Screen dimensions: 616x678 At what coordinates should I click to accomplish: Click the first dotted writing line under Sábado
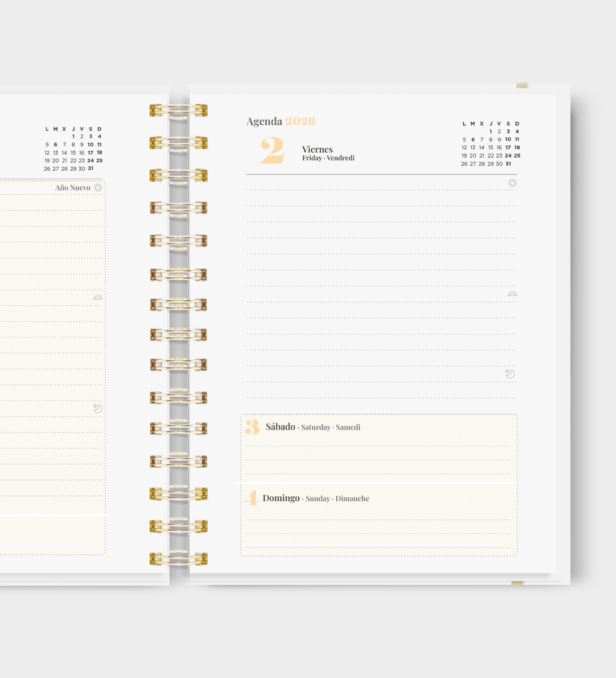coord(377,446)
